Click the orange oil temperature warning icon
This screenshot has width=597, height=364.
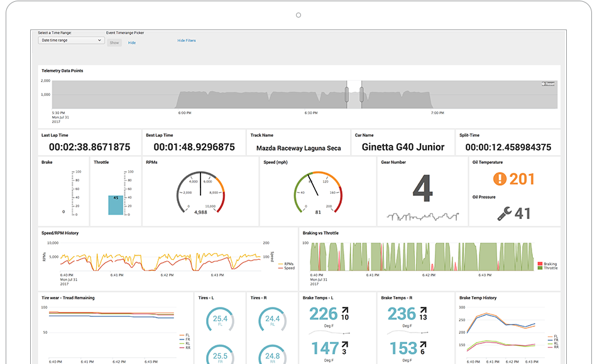pos(500,179)
